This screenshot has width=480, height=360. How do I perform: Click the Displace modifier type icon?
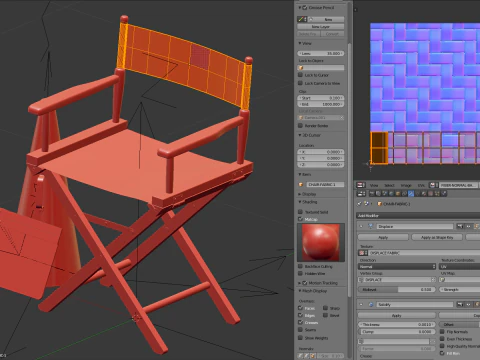[x=370, y=226]
